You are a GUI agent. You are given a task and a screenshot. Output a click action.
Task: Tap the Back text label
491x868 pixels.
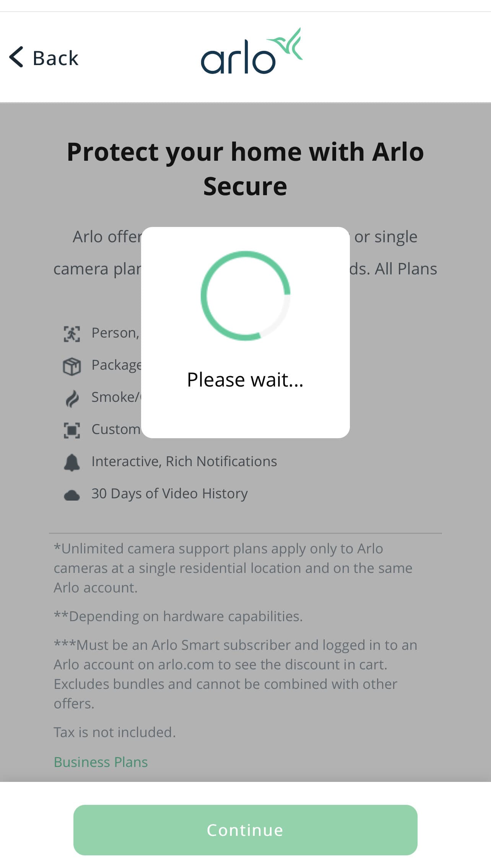56,58
